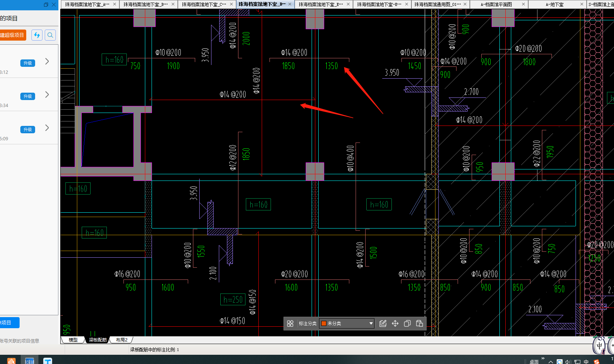Switch to the 珠海档案馆地下室_B tab
The image size is (614, 364).
coord(146,4)
